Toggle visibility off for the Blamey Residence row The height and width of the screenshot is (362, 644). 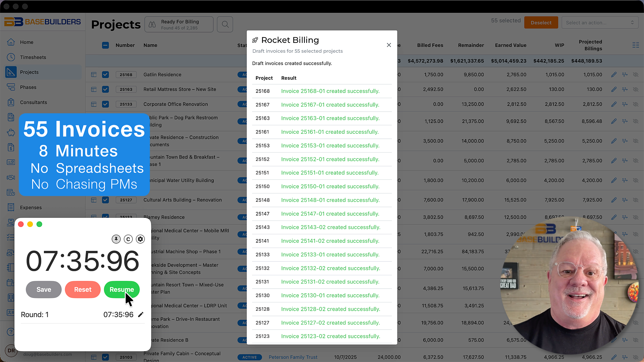636,217
